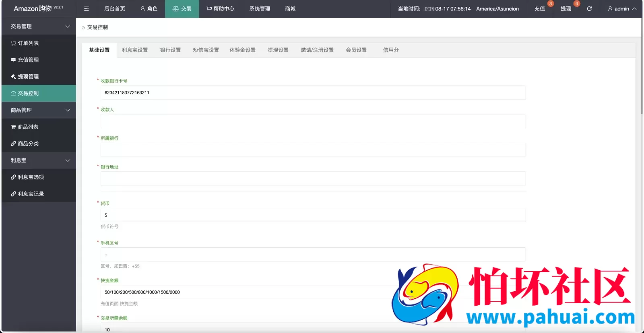
Task: Open 商品分类 in sidebar
Action: click(39, 144)
